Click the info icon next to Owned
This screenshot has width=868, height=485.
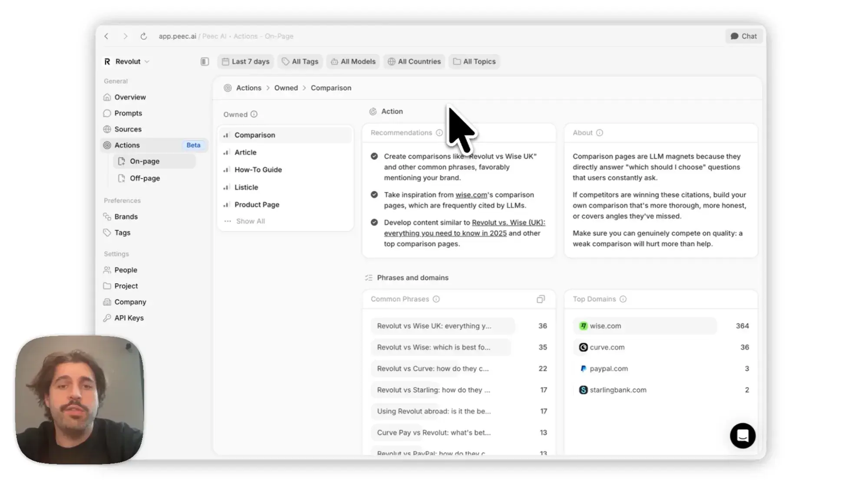click(254, 115)
